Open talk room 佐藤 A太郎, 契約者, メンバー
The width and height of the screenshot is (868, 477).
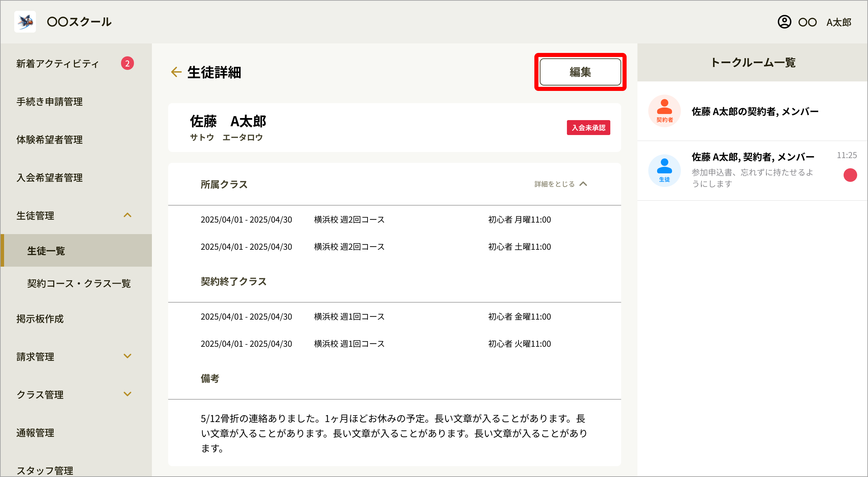[752, 171]
